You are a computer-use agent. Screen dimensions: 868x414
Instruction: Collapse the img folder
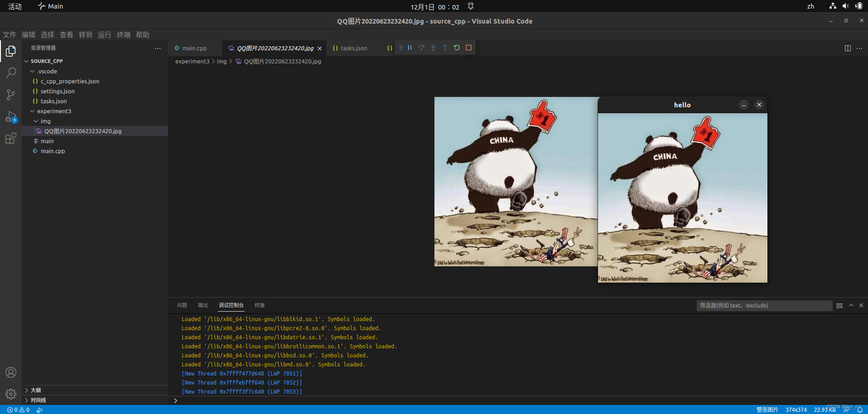pos(95,121)
